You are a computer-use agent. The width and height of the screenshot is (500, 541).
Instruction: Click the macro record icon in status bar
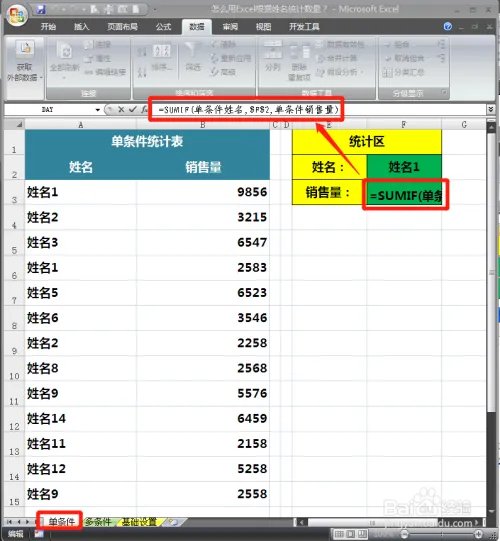click(x=39, y=534)
